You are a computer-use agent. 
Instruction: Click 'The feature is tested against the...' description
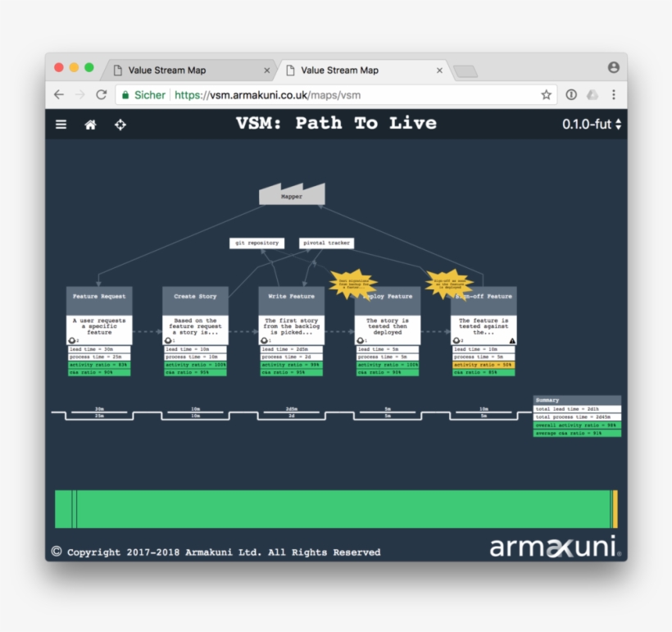484,326
